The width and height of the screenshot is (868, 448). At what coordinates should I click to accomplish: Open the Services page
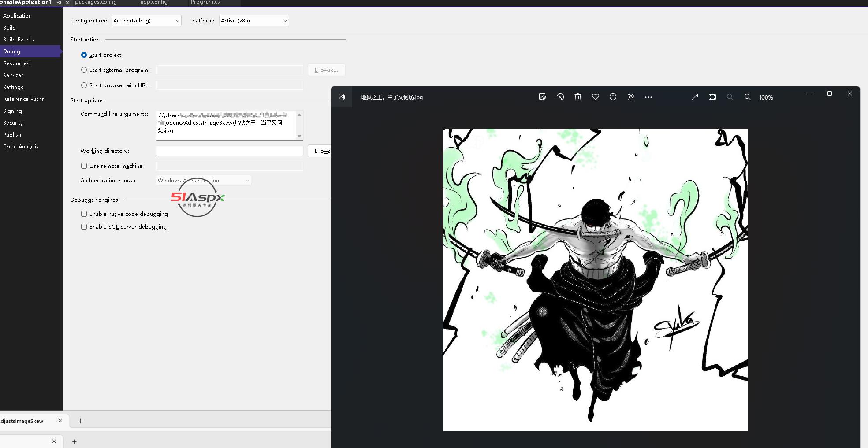click(13, 75)
